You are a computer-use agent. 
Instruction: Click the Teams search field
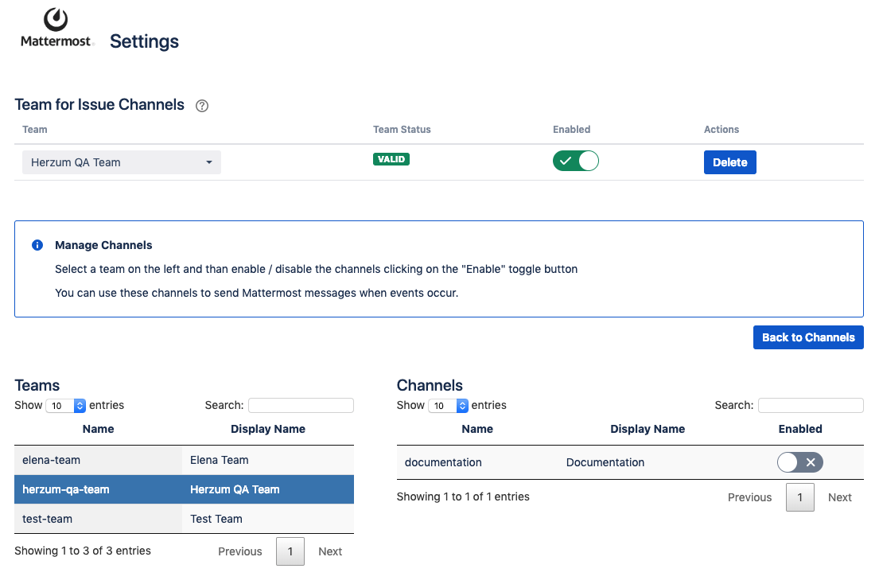tap(301, 406)
